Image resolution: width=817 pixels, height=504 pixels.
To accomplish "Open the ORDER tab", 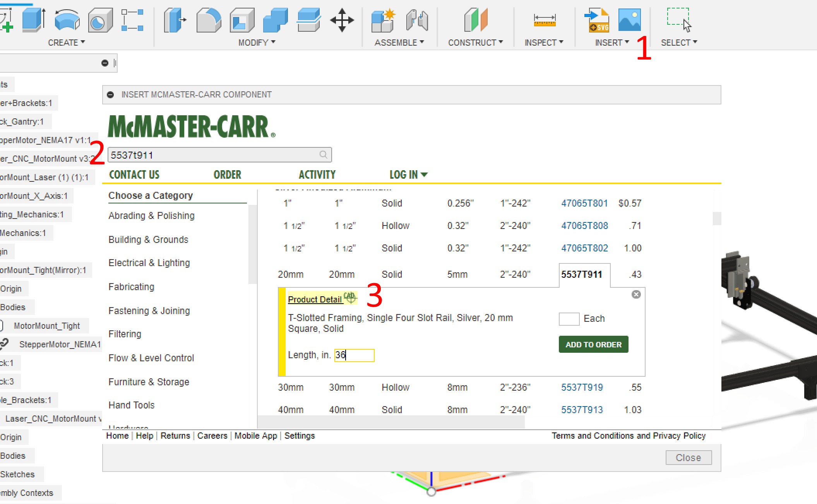I will pyautogui.click(x=227, y=175).
